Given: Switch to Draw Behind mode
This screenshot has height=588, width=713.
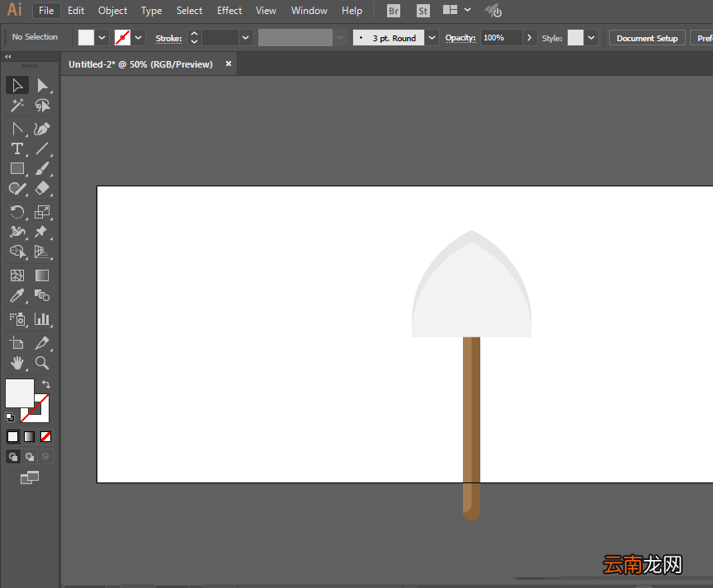Looking at the screenshot, I should pos(30,457).
